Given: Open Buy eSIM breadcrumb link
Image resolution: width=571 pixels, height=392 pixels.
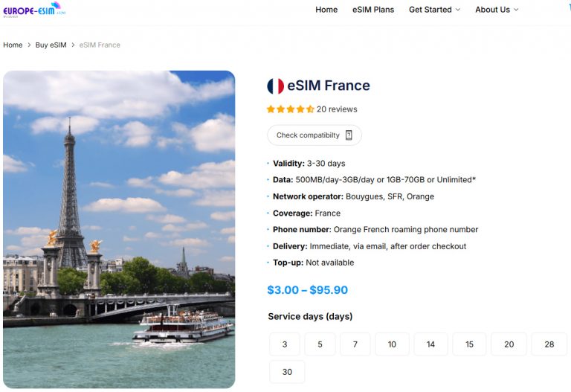Looking at the screenshot, I should [51, 45].
